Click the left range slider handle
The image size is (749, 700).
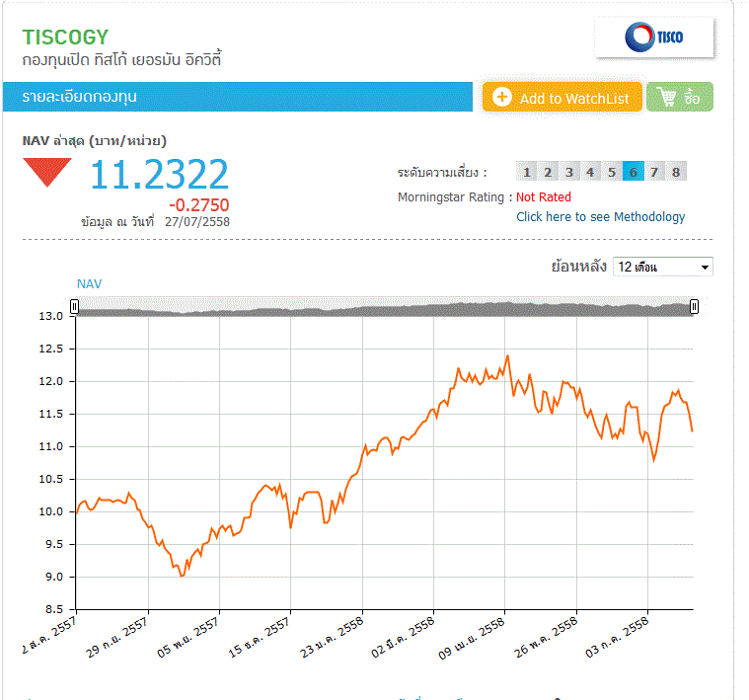click(75, 306)
